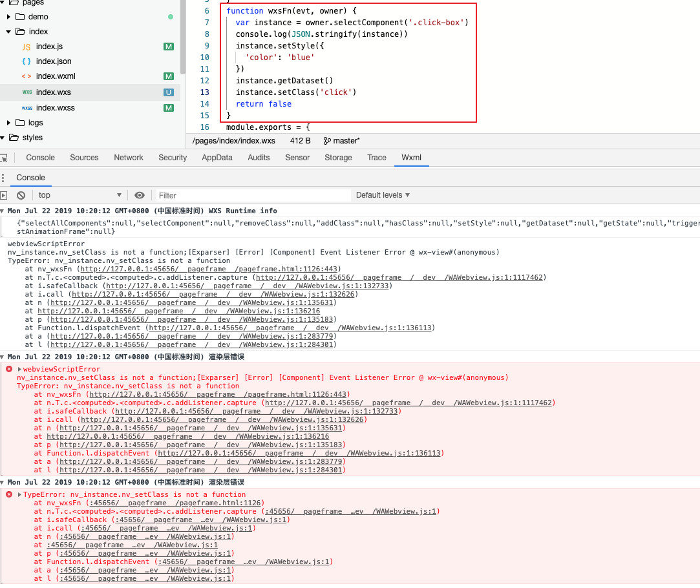The height and width of the screenshot is (588, 700).
Task: Click the master* branch label
Action: click(x=346, y=141)
